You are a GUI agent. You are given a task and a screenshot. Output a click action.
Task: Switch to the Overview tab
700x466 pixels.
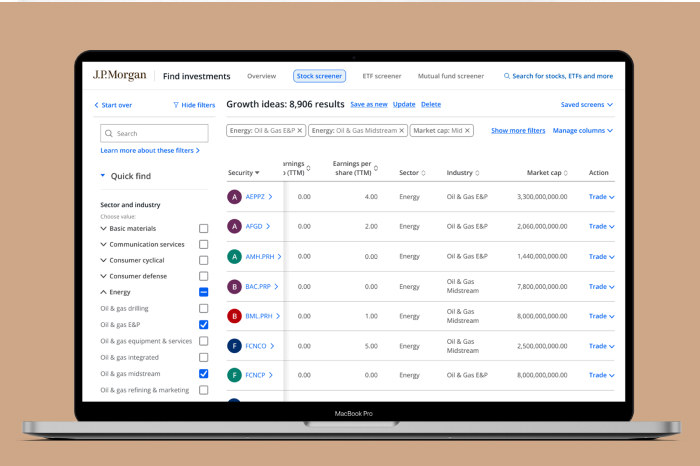point(262,76)
